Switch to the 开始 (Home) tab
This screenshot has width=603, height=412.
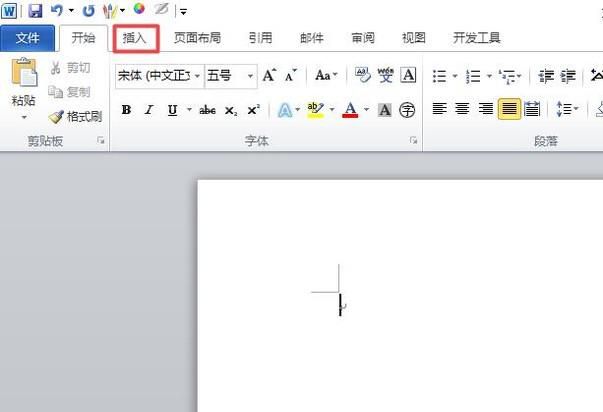83,38
